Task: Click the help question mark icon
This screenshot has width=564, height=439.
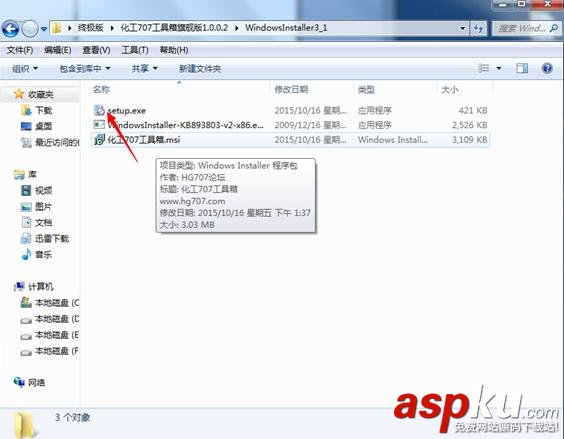Action: click(547, 68)
